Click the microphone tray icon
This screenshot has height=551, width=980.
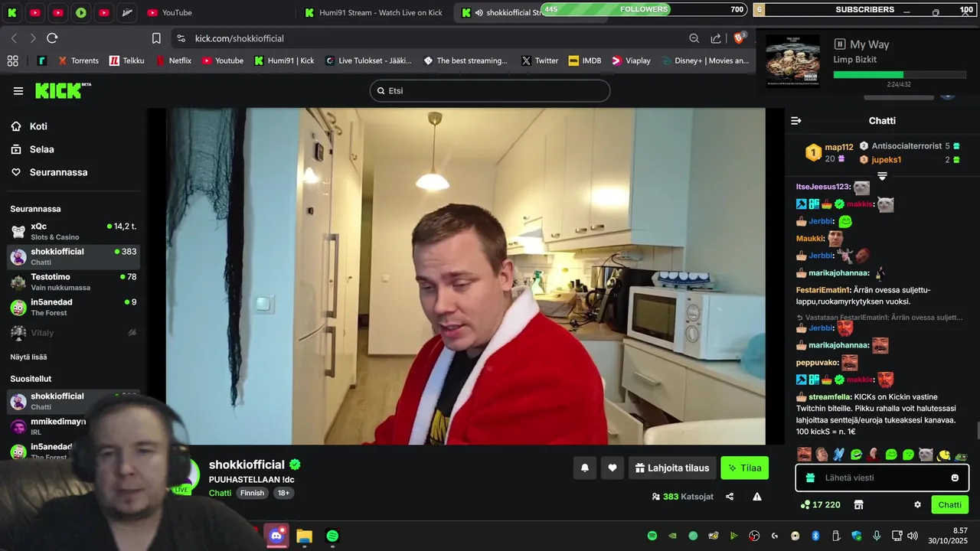[877, 536]
